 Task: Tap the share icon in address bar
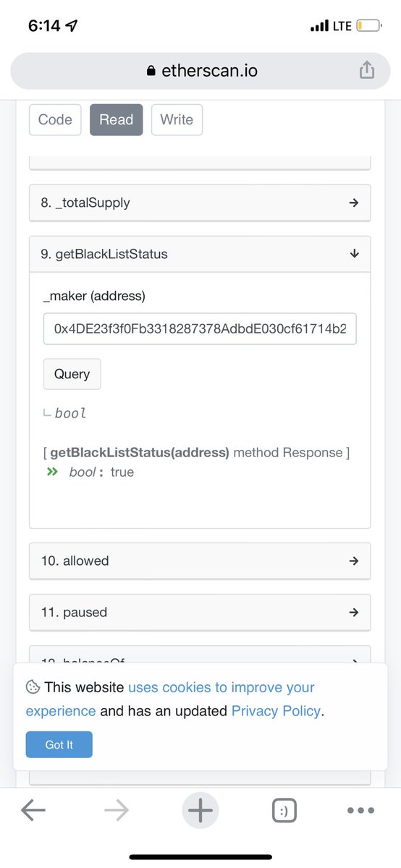click(x=367, y=69)
